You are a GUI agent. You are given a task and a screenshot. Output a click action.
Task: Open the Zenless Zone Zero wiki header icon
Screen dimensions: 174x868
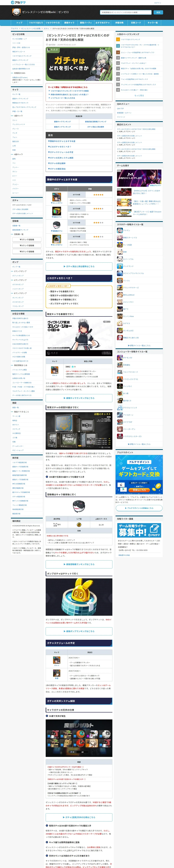point(17,12)
